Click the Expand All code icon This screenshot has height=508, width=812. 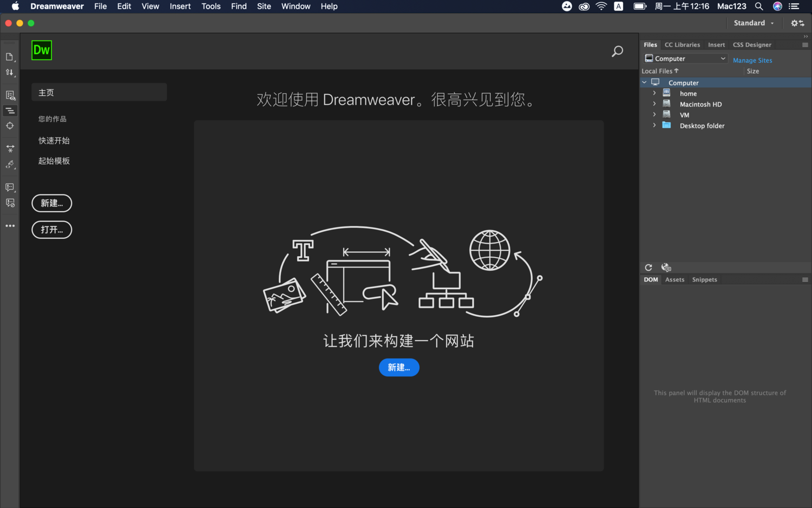pos(10,148)
